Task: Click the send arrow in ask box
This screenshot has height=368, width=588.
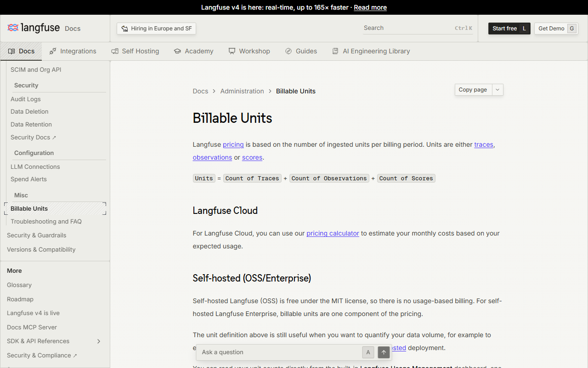Action: click(x=384, y=352)
